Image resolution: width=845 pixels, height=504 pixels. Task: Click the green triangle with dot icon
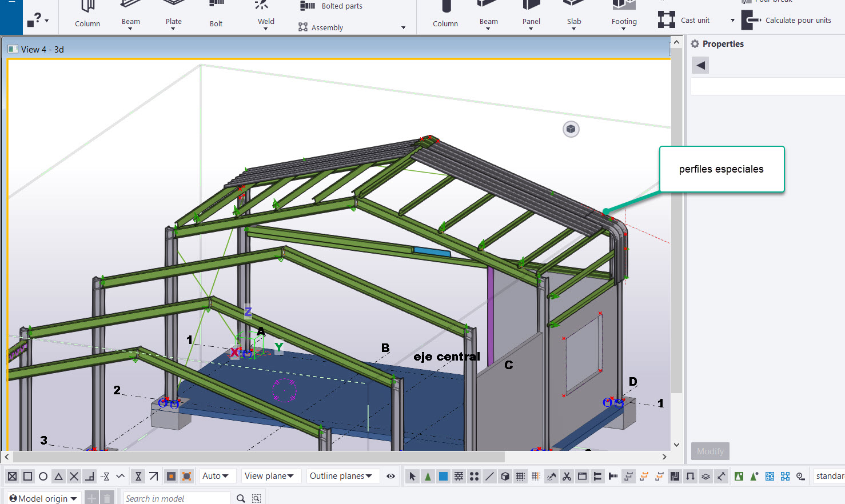point(754,476)
